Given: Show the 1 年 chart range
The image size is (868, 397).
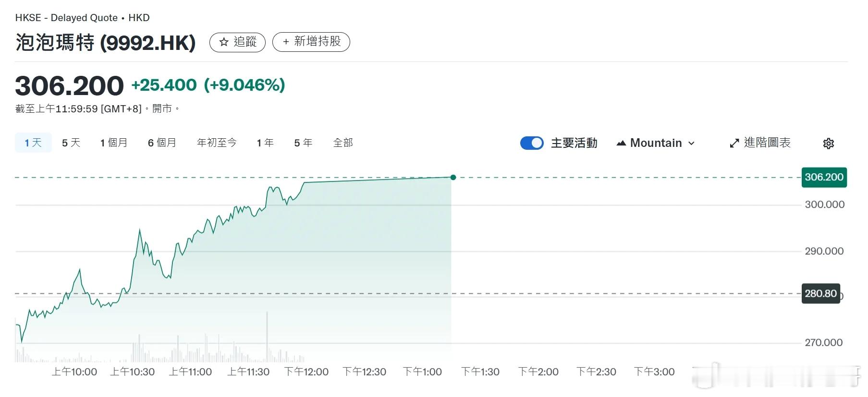Looking at the screenshot, I should pyautogui.click(x=265, y=143).
